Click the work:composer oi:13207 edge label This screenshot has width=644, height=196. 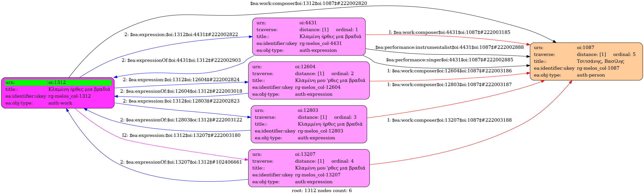click(x=449, y=120)
